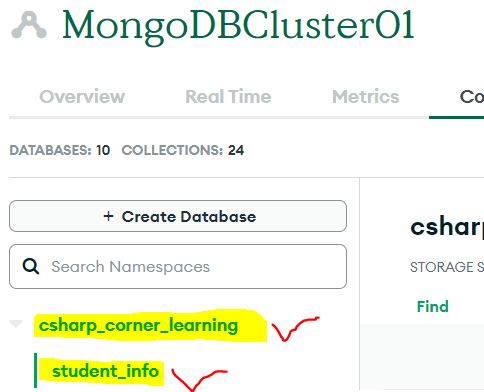Click the csharp collection heading on right
Image resolution: width=484 pixels, height=392 pixels.
[x=447, y=228]
